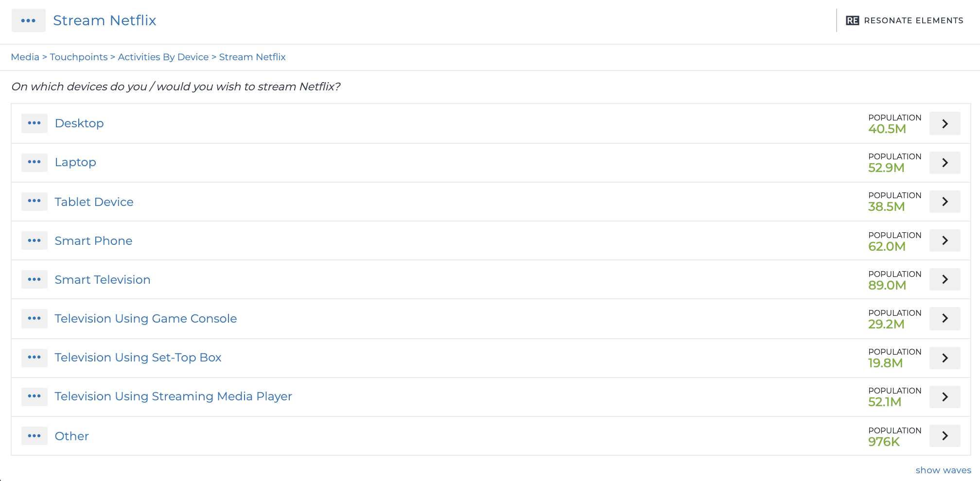Open the Smart Television link
Viewport: 980px width, 481px height.
(x=103, y=279)
